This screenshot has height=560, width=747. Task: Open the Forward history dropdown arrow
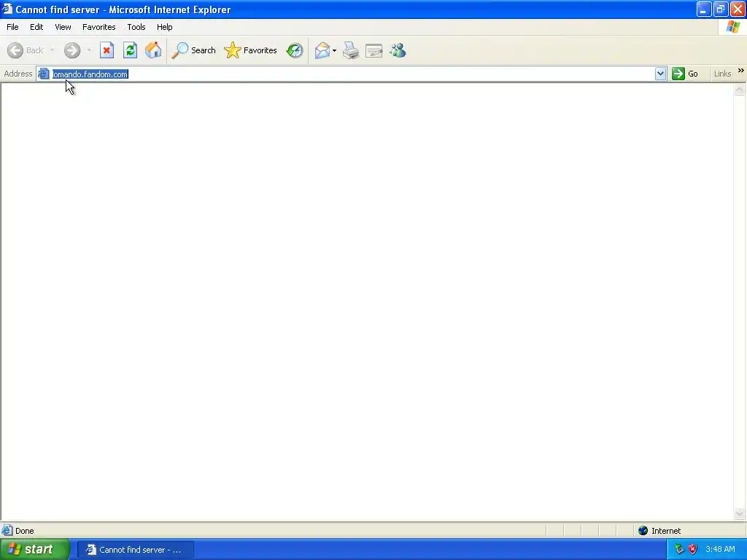89,50
